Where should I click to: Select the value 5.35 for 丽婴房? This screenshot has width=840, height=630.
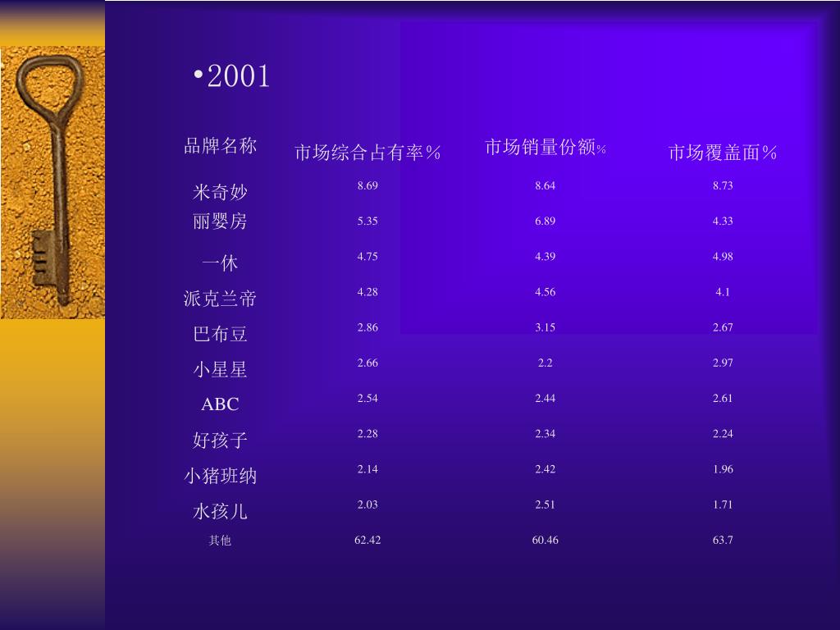(x=367, y=221)
